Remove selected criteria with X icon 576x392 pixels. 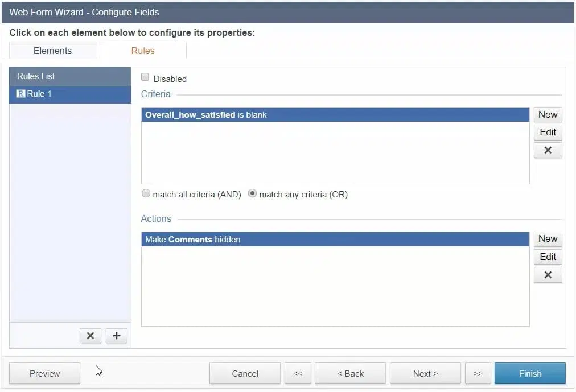(x=548, y=150)
